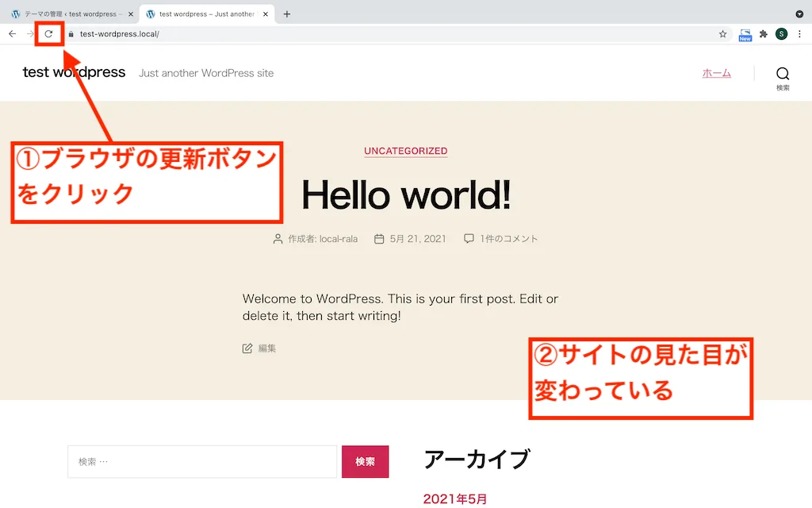Click the author person icon

[278, 238]
